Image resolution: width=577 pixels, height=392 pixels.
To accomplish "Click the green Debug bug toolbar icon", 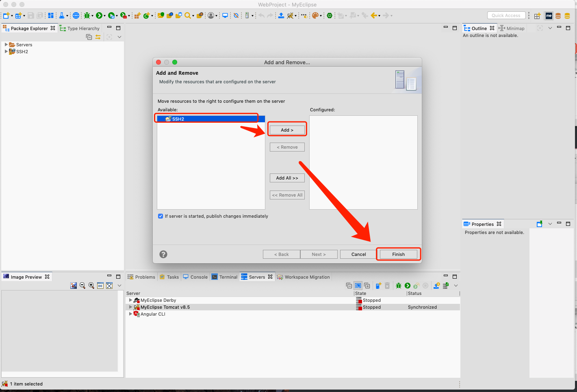I will coord(87,15).
